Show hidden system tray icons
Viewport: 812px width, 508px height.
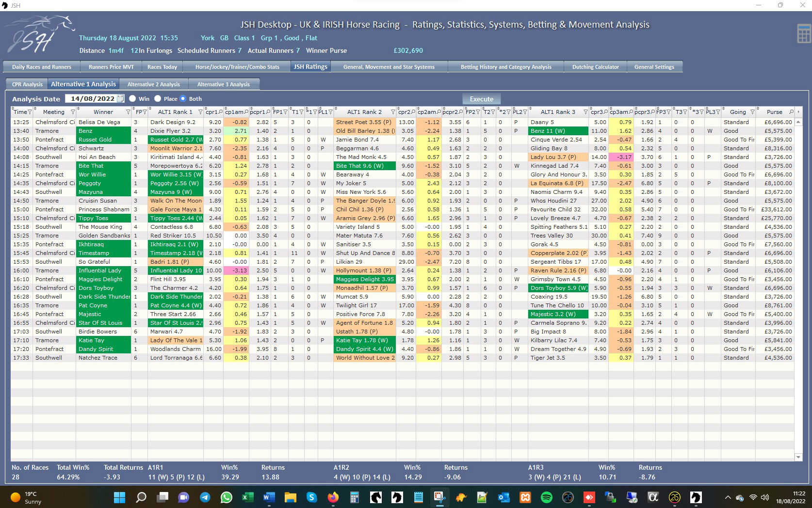728,497
